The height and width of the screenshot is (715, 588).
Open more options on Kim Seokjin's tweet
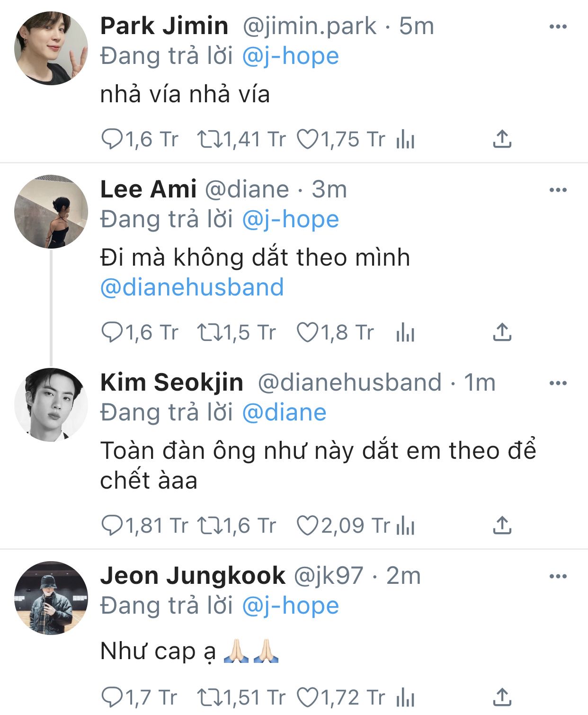tap(558, 383)
